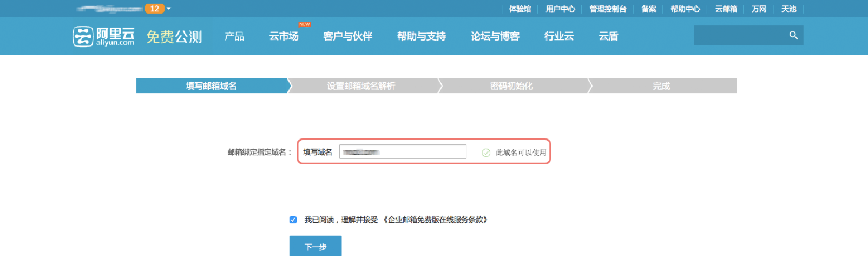868x271 pixels.
Task: Click the green domain available checkmark
Action: (486, 153)
